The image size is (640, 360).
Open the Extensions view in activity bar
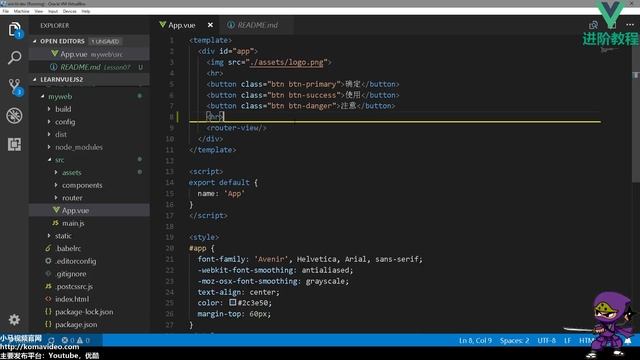click(14, 144)
